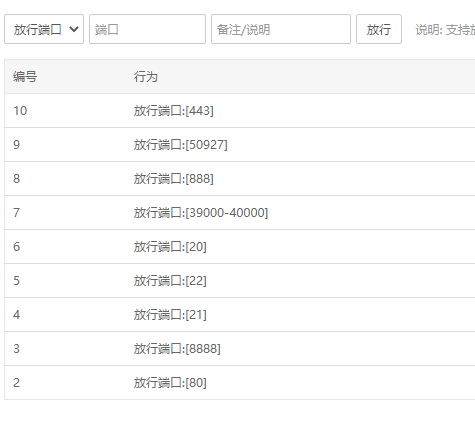
Task: Click rule number 7 cell
Action: 16,213
